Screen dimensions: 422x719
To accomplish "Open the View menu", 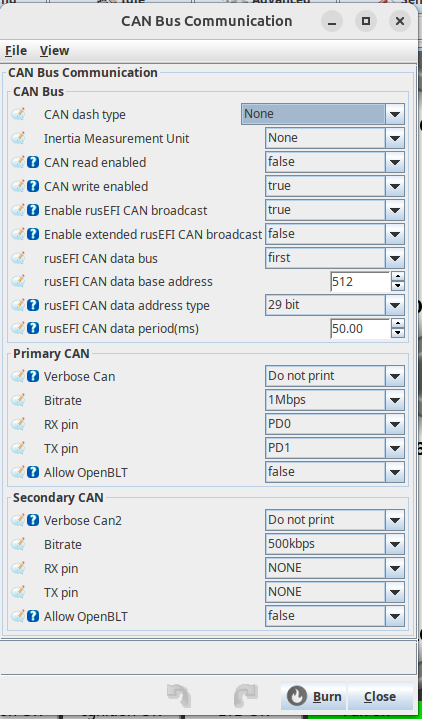I will tap(54, 50).
